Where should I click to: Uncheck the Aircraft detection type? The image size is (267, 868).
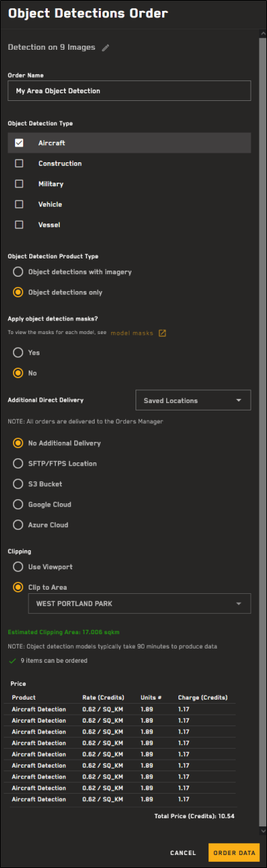click(19, 143)
